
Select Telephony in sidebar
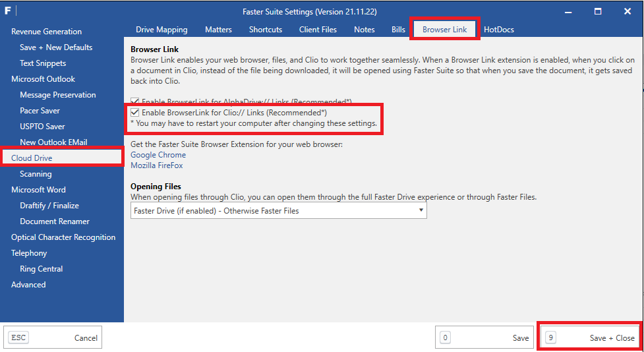29,253
